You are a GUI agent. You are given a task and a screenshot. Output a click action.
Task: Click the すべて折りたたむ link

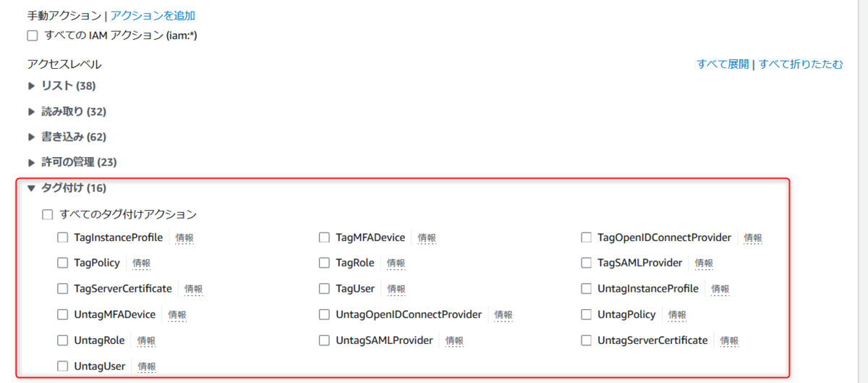coord(801,64)
